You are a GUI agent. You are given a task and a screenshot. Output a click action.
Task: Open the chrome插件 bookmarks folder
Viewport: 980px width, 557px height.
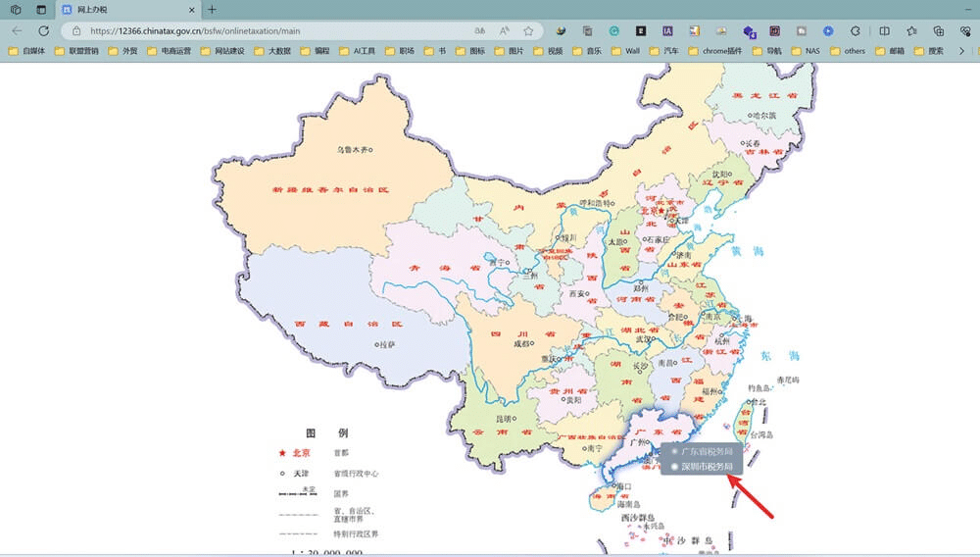(715, 51)
